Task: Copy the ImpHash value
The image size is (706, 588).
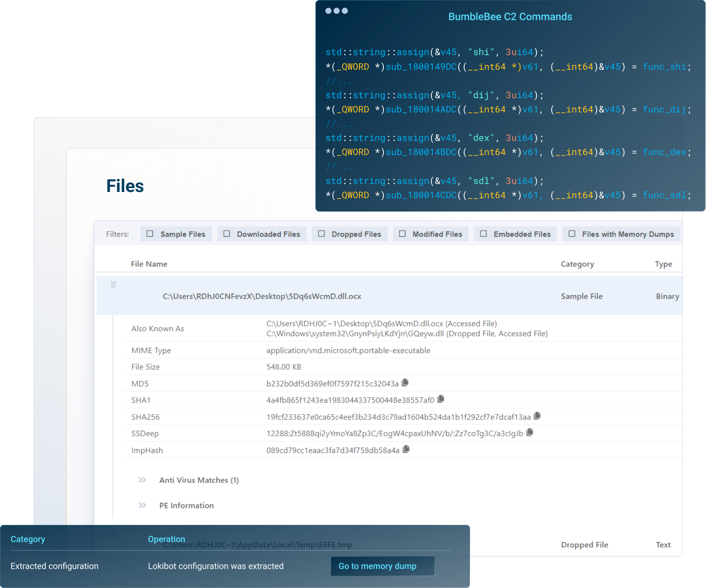Action: [x=406, y=449]
